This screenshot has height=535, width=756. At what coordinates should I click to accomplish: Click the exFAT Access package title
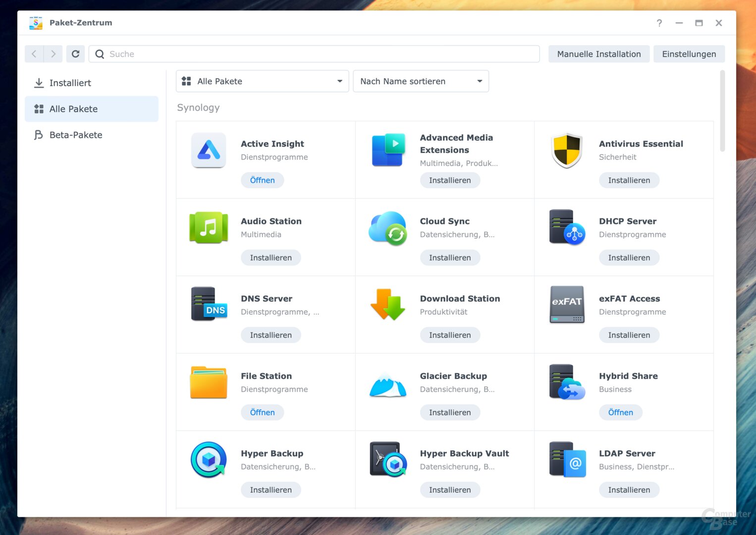tap(629, 299)
